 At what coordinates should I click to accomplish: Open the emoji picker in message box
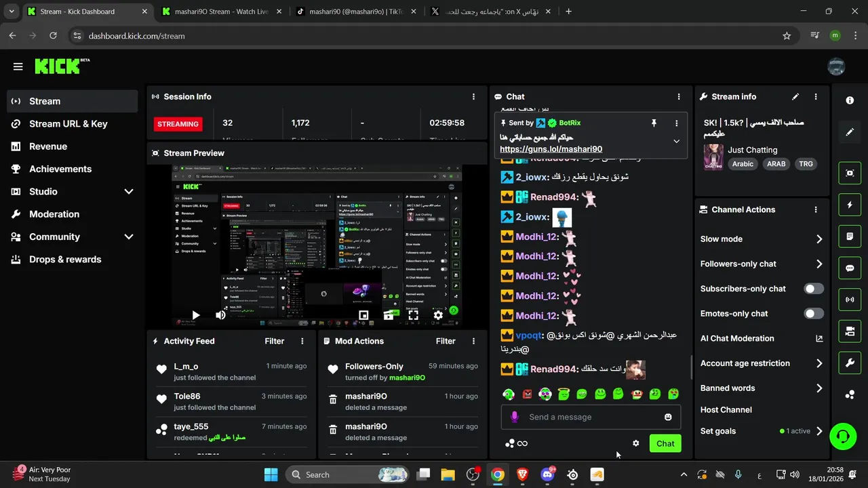click(x=668, y=417)
